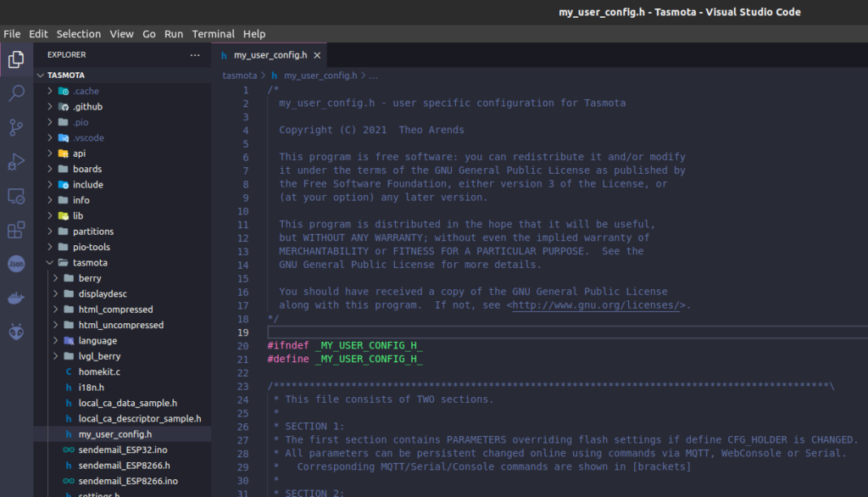Place cursor on empty line 19
868x497 pixels.
[567, 332]
